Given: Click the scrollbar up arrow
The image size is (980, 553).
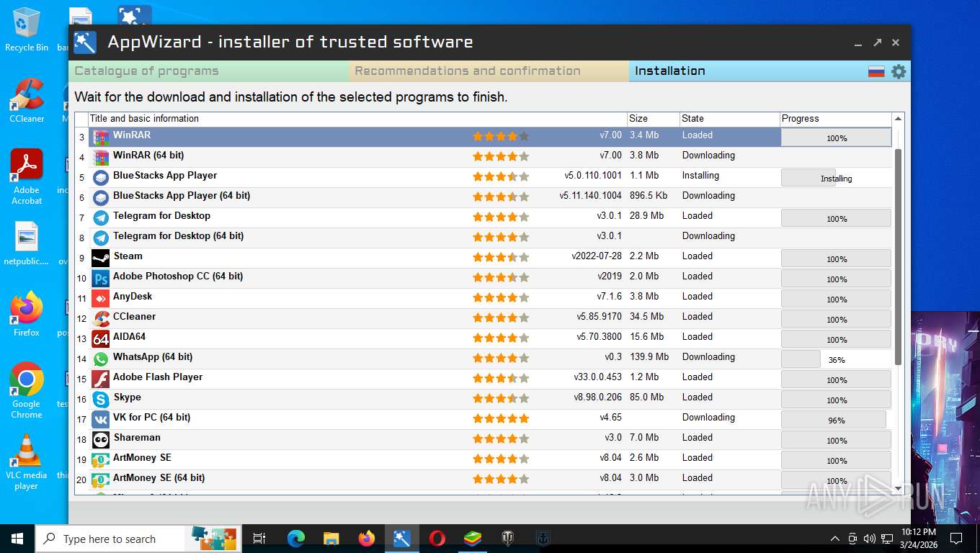Looking at the screenshot, I should click(898, 120).
